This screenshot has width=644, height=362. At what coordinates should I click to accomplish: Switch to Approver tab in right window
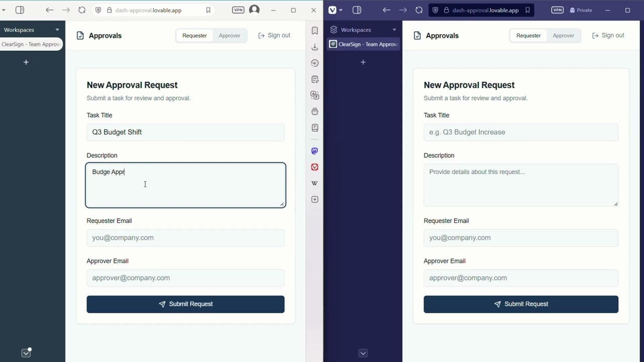pyautogui.click(x=563, y=36)
